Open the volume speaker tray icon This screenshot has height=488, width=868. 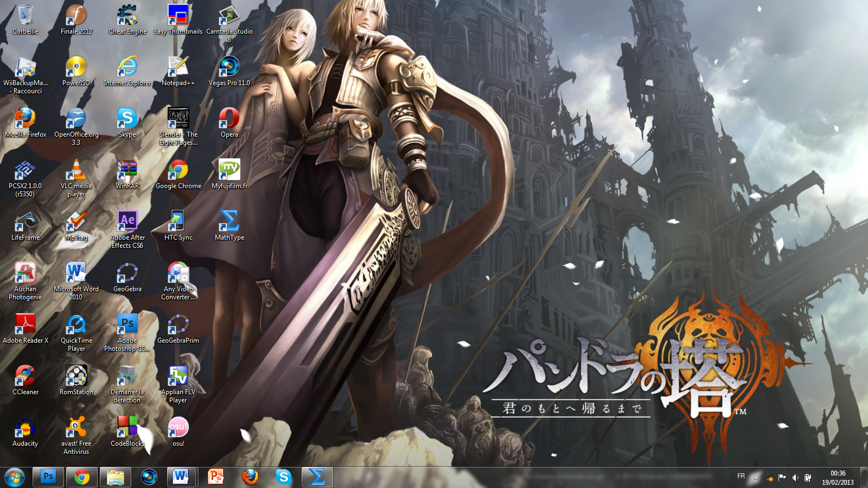[x=795, y=478]
